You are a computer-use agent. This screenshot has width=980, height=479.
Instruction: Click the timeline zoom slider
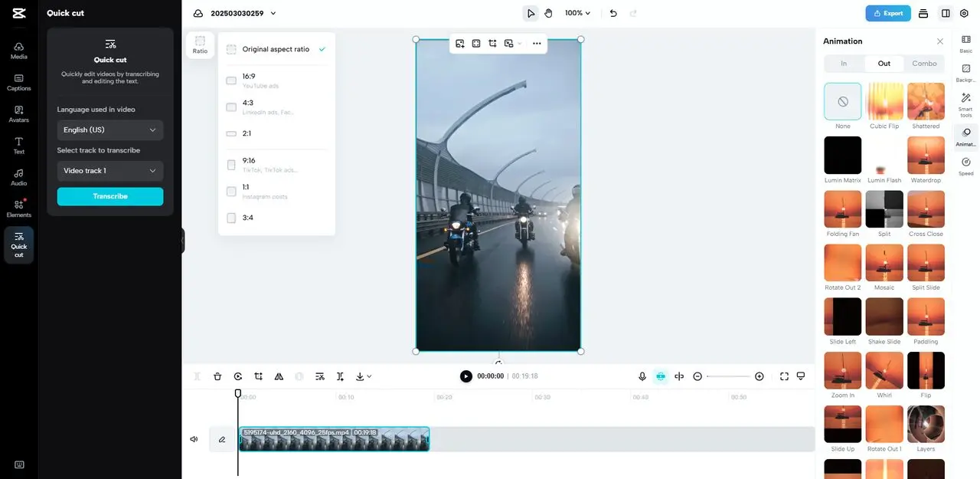[728, 376]
